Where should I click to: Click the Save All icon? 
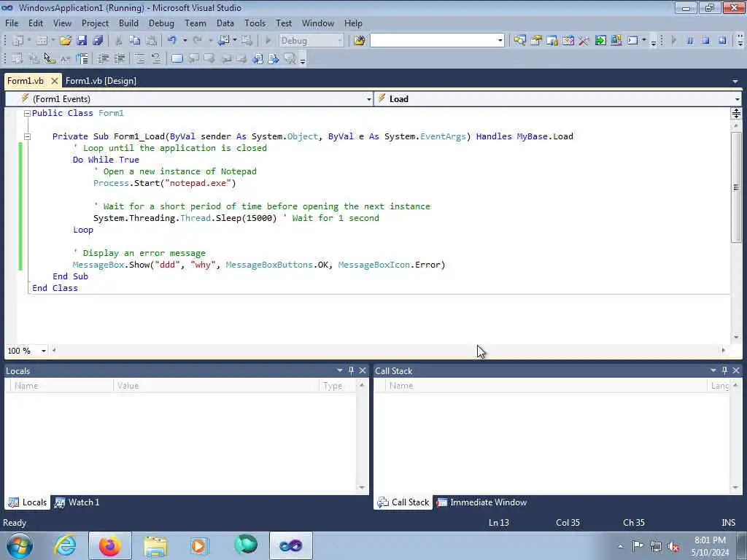pyautogui.click(x=98, y=41)
